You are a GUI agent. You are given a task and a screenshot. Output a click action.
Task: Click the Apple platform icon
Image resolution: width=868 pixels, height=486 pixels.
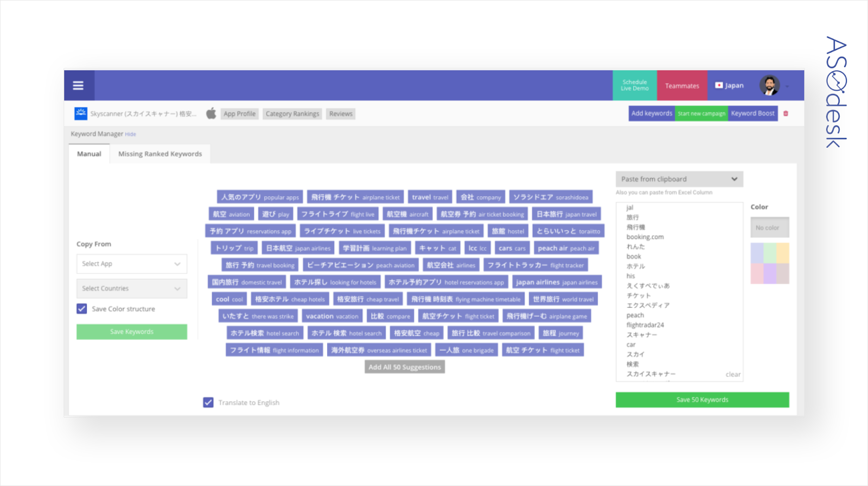coord(211,113)
